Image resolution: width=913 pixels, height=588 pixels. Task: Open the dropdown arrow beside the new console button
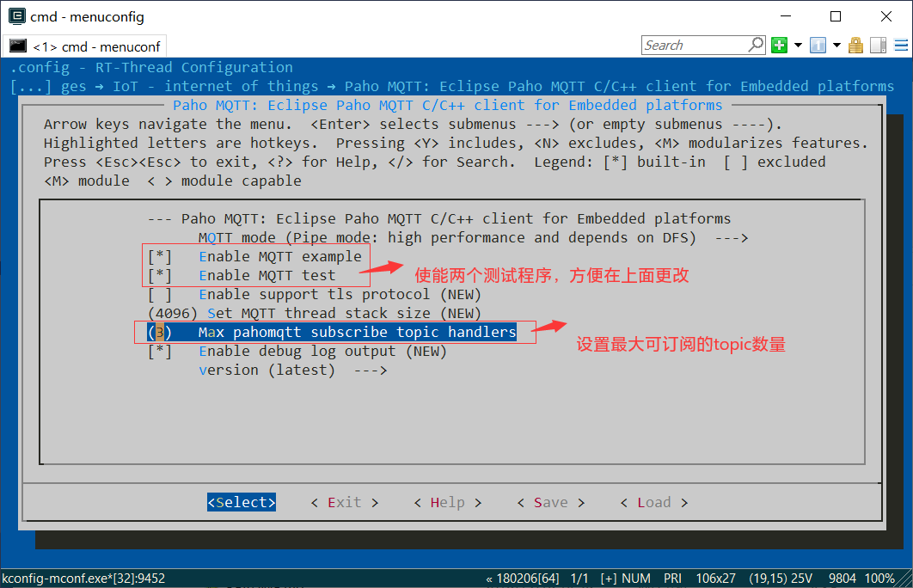799,45
